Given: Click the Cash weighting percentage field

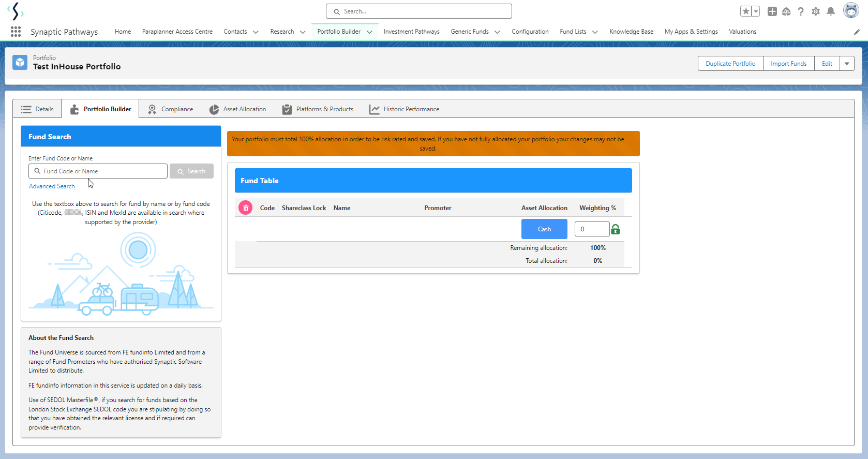Looking at the screenshot, I should click(x=592, y=229).
